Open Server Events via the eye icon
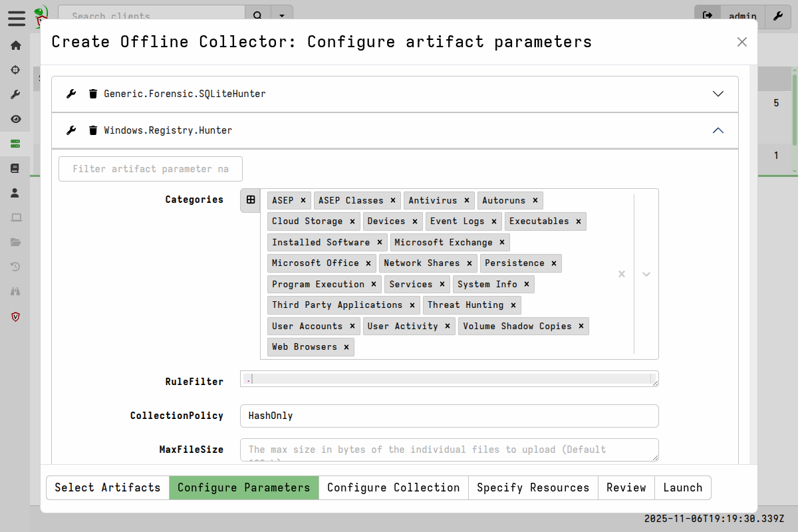This screenshot has height=532, width=798. click(x=15, y=119)
